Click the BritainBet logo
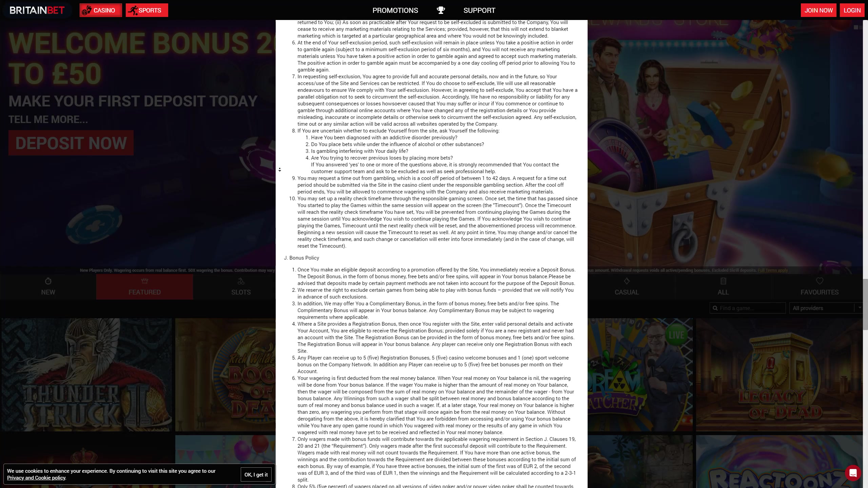This screenshot has width=868, height=488. click(x=37, y=10)
